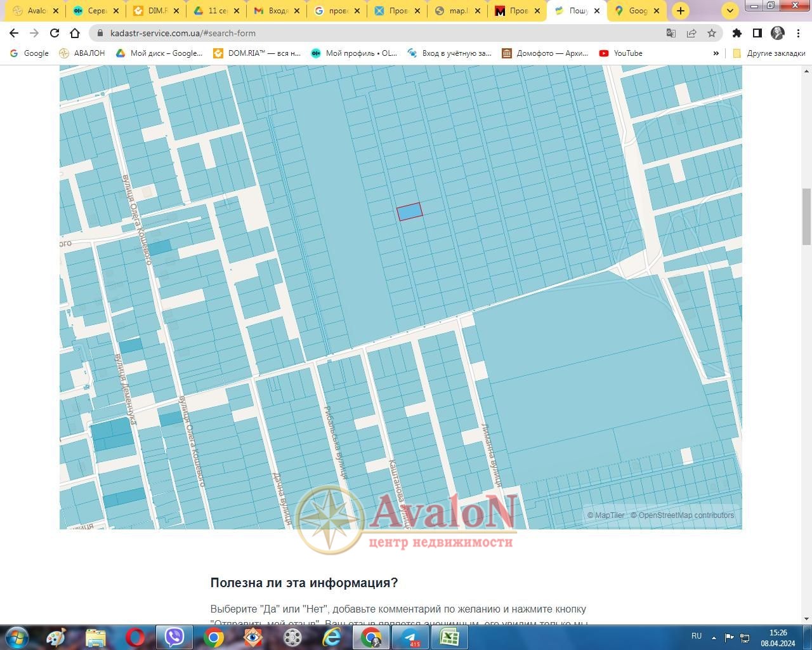Expand the tab search dropdown
Viewport: 812px width, 650px height.
coord(730,11)
